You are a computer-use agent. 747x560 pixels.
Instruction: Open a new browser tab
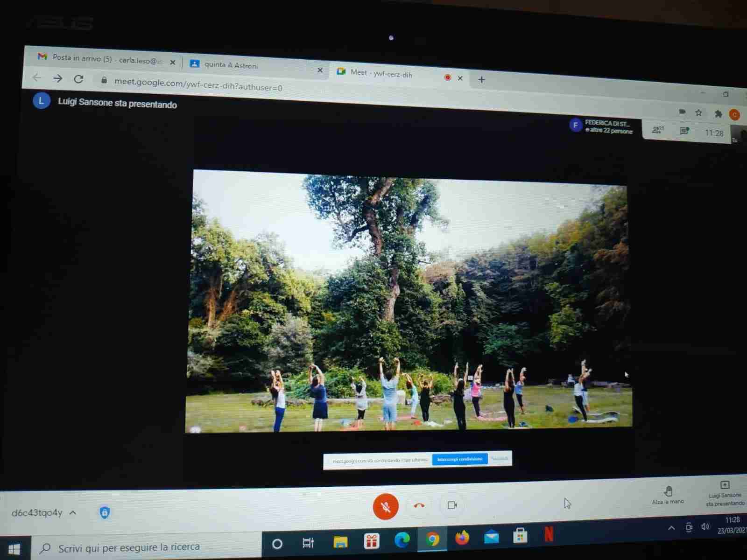pyautogui.click(x=481, y=80)
